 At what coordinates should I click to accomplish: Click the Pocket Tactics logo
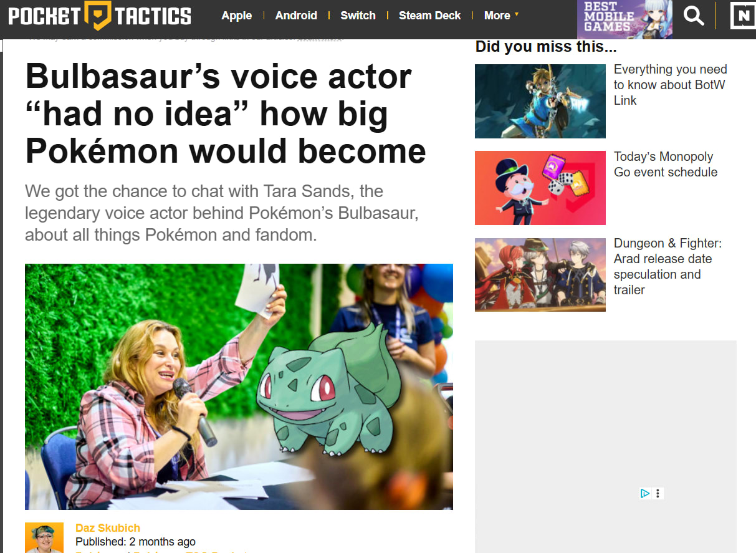(x=100, y=16)
